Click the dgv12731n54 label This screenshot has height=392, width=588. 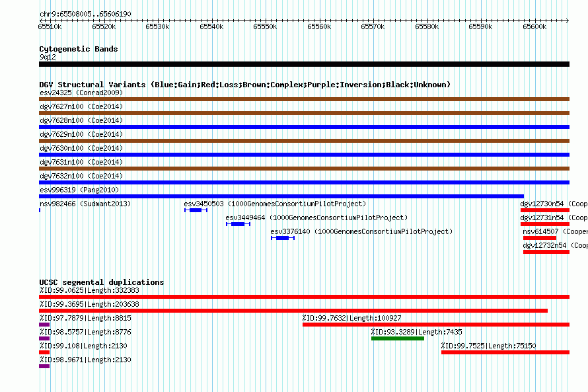point(554,217)
